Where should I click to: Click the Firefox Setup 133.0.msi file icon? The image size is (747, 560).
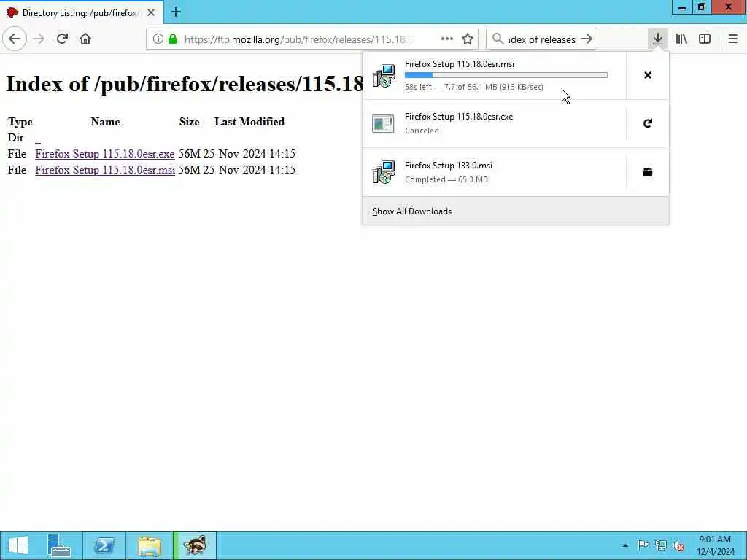tap(384, 172)
